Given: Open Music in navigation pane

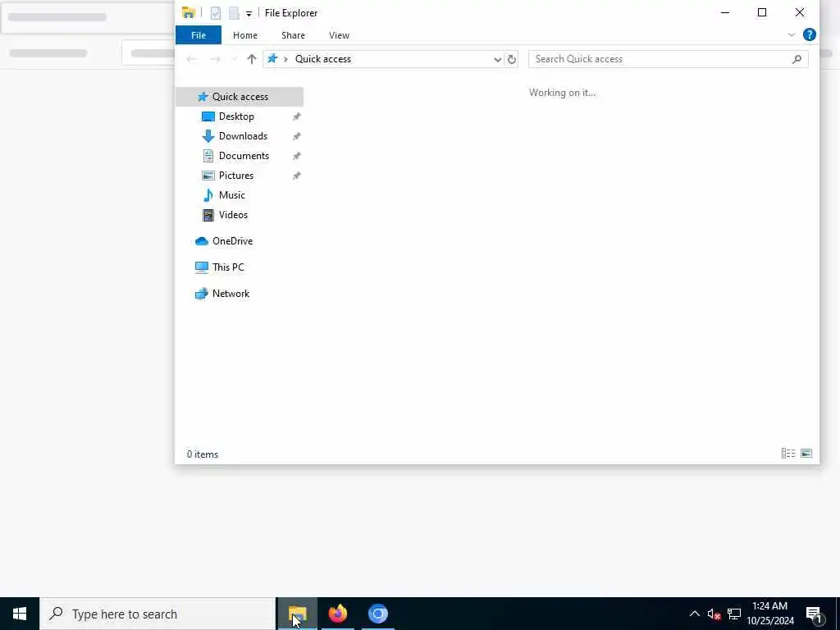Looking at the screenshot, I should point(231,195).
